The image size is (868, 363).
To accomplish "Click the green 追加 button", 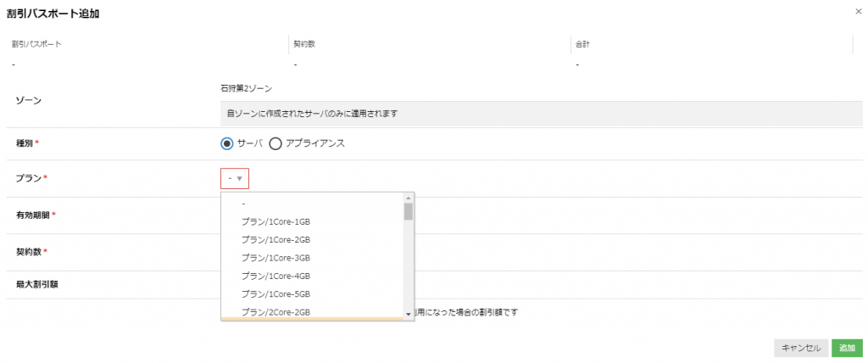I will click(847, 348).
